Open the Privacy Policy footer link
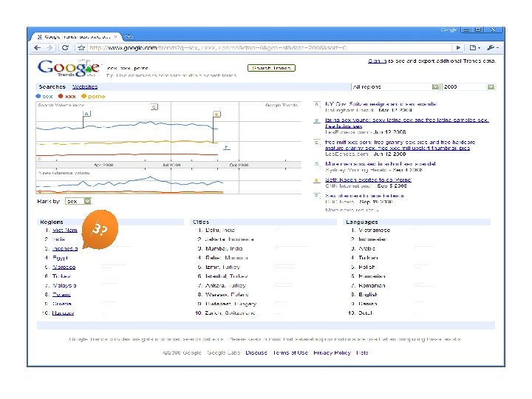Image resolution: width=532 pixels, height=399 pixels. coord(332,353)
